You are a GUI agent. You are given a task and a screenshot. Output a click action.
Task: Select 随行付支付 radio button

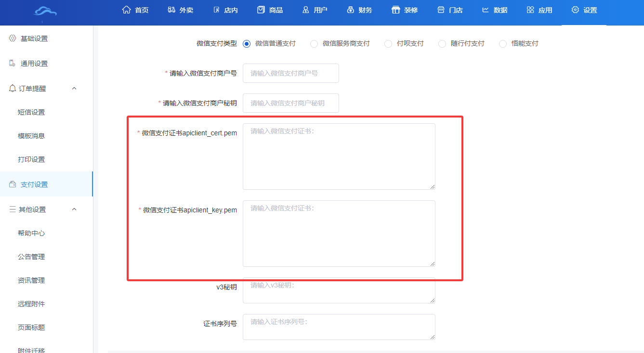[442, 44]
